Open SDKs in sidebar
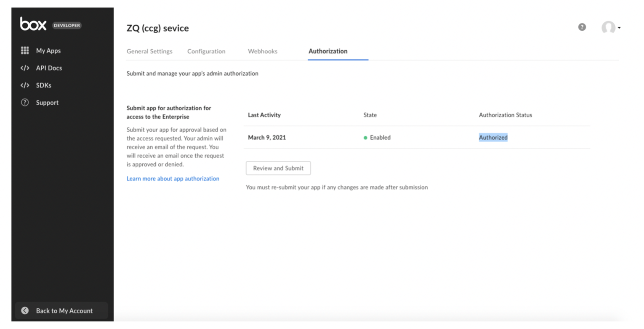Screen dimensions: 644x329 point(44,85)
